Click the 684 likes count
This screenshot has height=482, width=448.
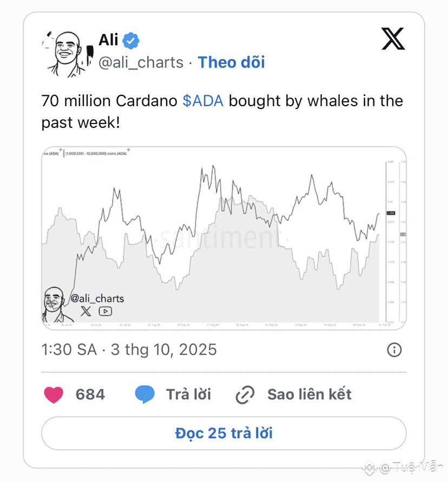coord(90,395)
